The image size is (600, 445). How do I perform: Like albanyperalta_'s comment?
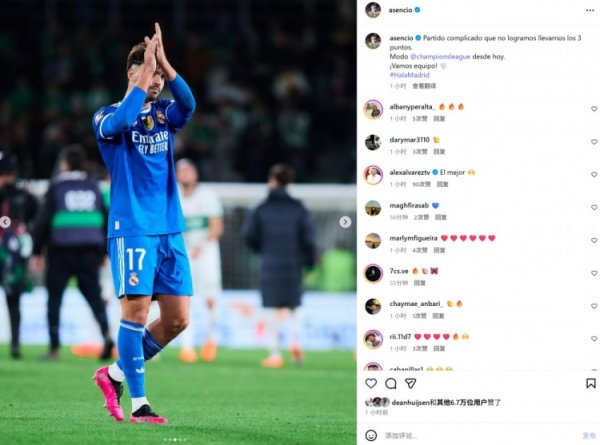click(594, 109)
